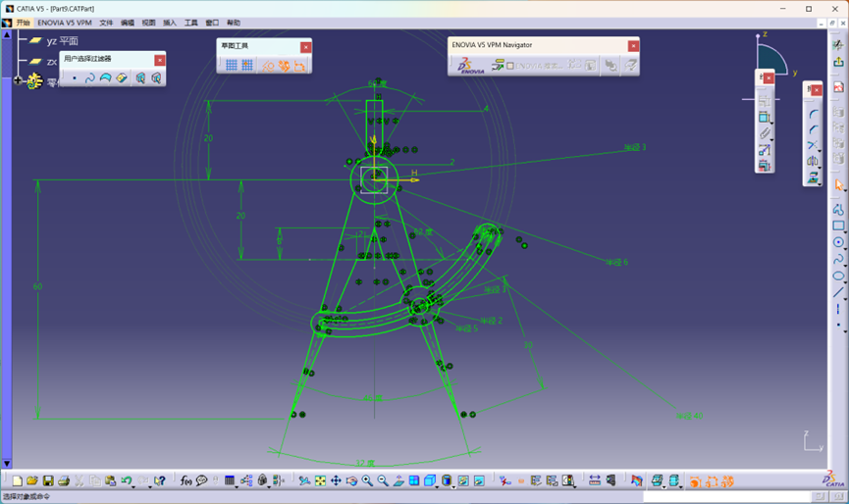Select the yz 平面 plane in tree
849x504 pixels.
pos(64,40)
